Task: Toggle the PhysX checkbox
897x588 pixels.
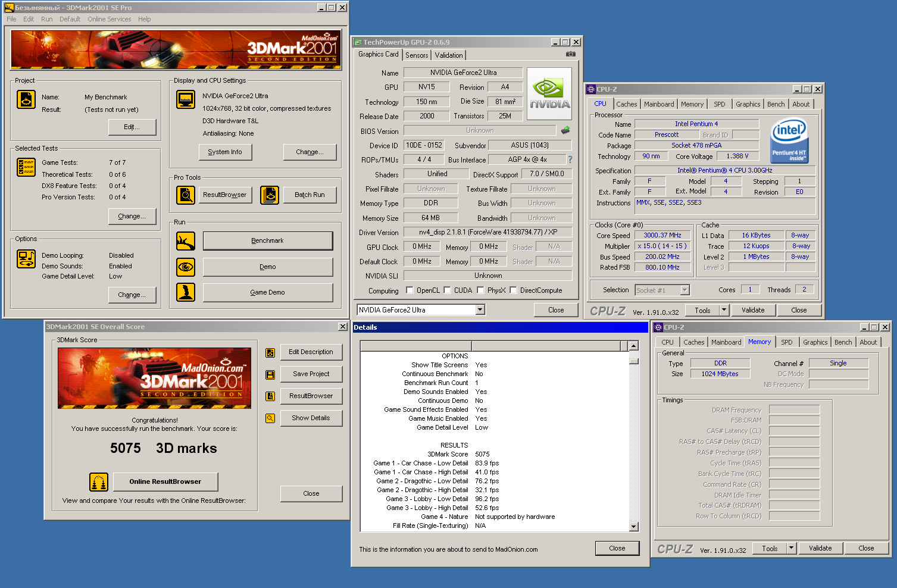Action: click(480, 290)
